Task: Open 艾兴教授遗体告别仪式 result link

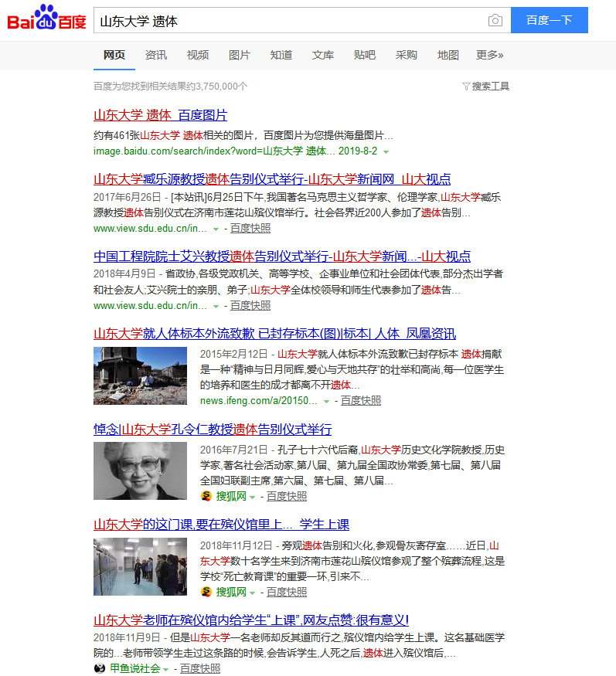Action: coord(281,256)
